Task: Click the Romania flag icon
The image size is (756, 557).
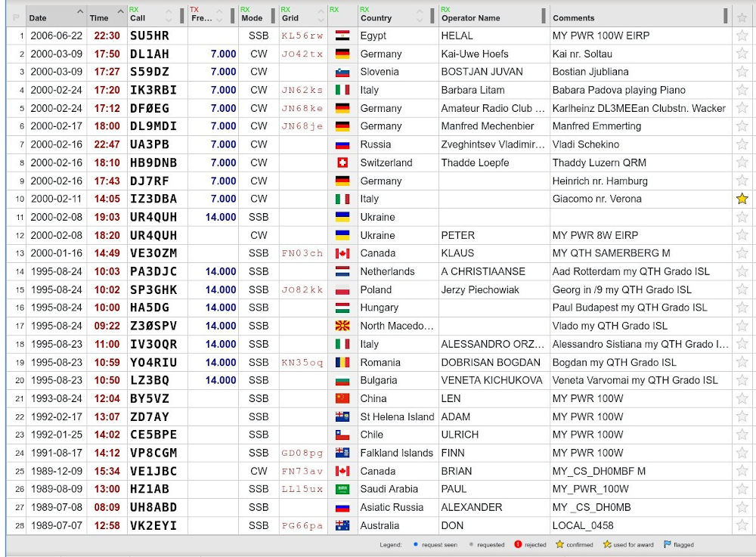Action: click(x=342, y=362)
